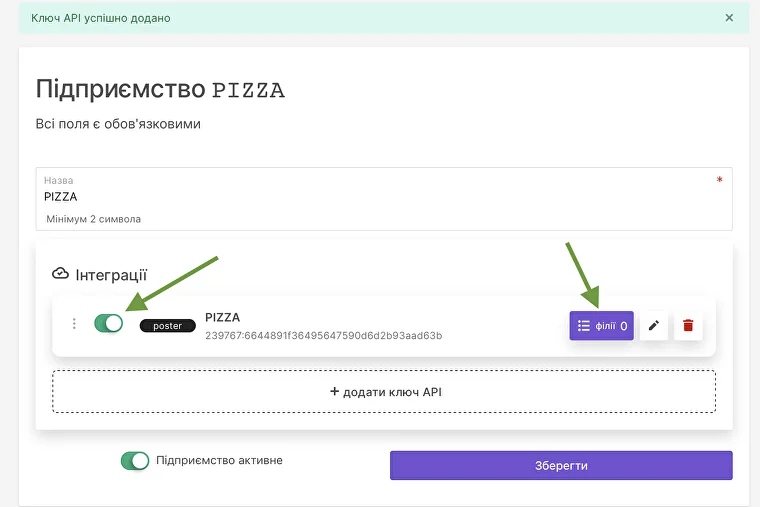Click the Підприємство активне label text
Image resolution: width=760 pixels, height=507 pixels.
219,461
